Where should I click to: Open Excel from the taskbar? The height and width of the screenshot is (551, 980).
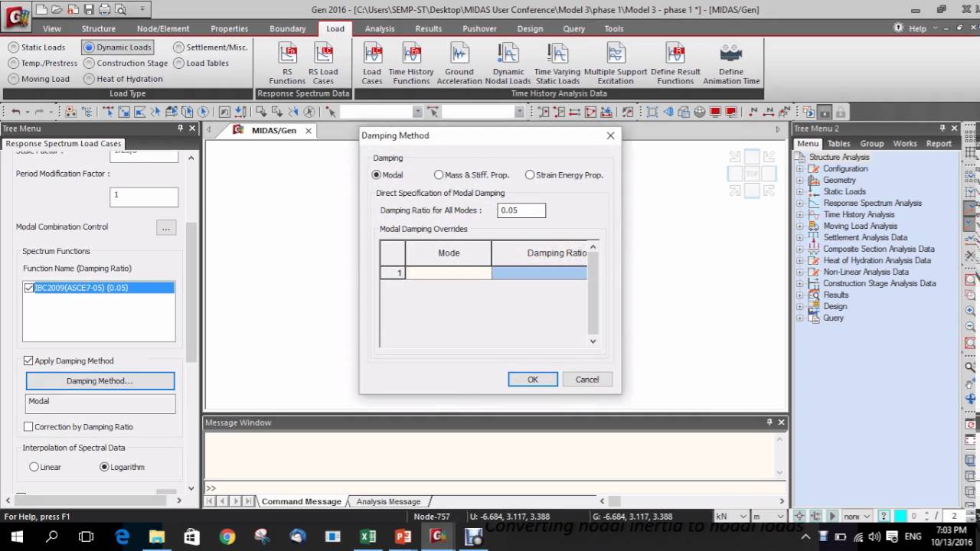pyautogui.click(x=368, y=536)
